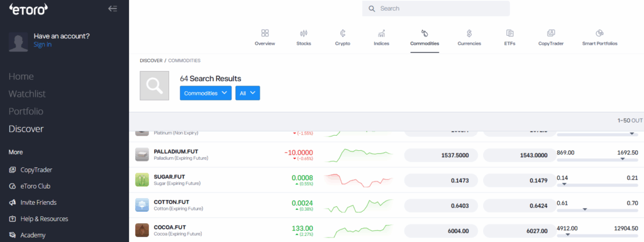Click the CopyTrader top nav icon
Viewport: 644px width, 242px height.
[551, 33]
